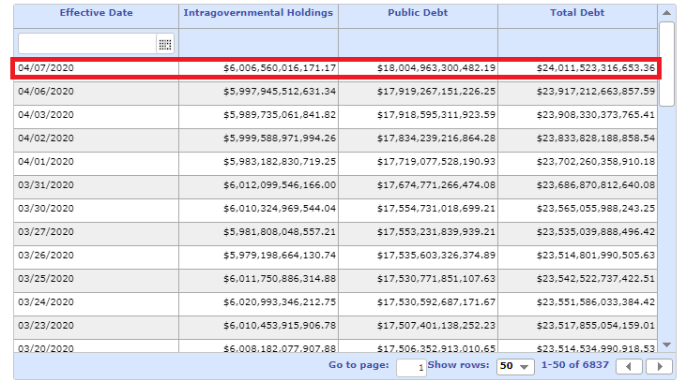Click public debt value $17,530,771,851,107.63
Image resolution: width=686 pixels, height=380 pixels.
click(436, 279)
